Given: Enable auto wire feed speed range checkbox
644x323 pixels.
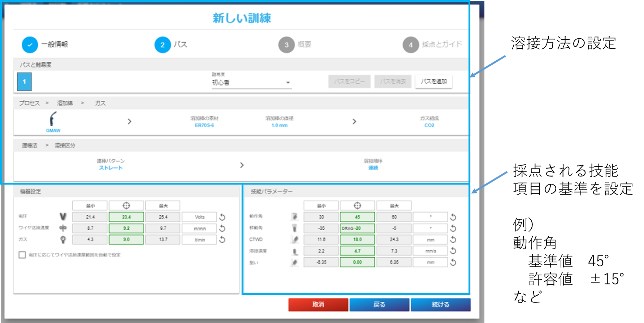Looking at the screenshot, I should (x=22, y=255).
